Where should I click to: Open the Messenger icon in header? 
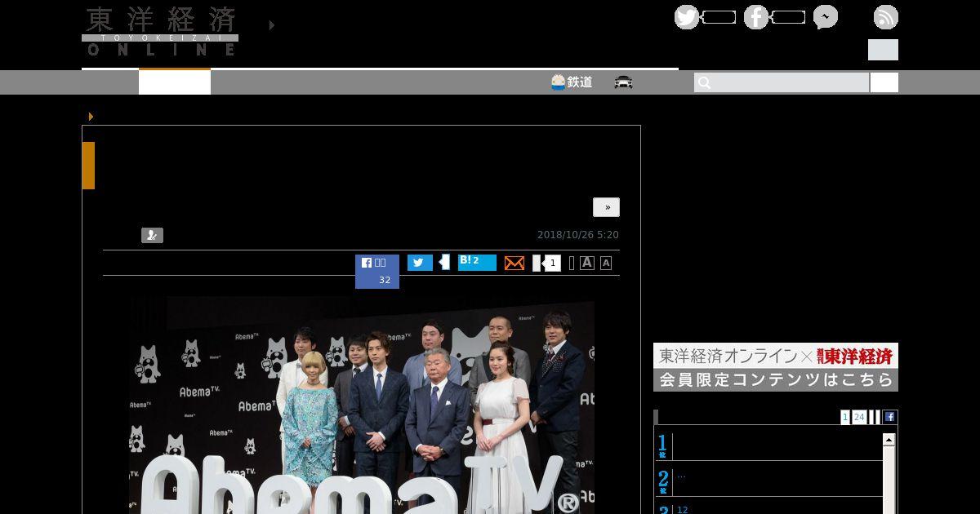click(x=826, y=17)
